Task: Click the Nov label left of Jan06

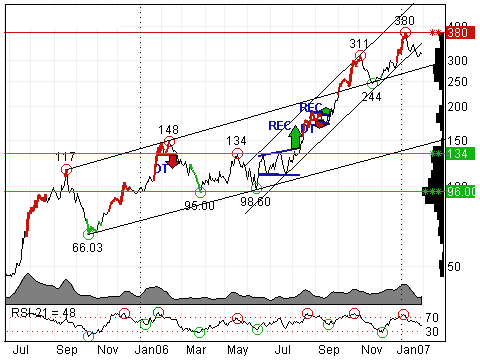Action: pos(108,350)
